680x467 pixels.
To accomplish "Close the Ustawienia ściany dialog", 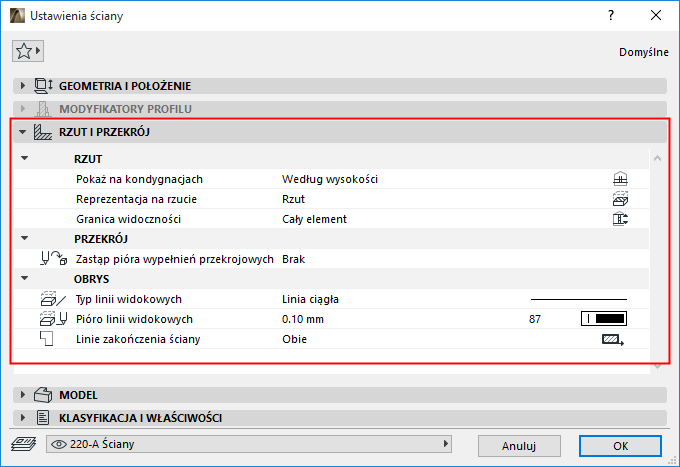I will (x=656, y=15).
